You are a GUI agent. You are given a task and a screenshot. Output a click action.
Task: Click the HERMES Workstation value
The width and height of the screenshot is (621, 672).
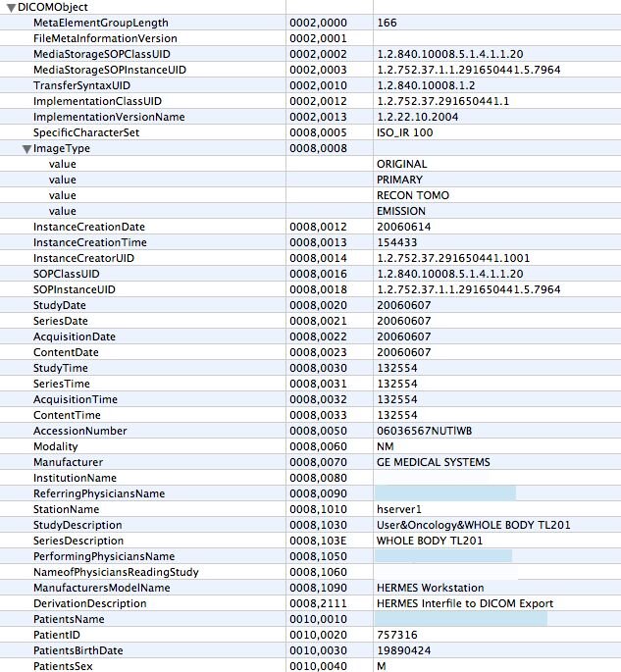[431, 588]
